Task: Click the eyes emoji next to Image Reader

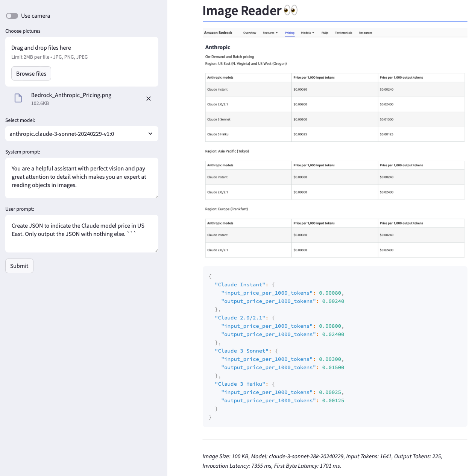Action: pyautogui.click(x=291, y=11)
